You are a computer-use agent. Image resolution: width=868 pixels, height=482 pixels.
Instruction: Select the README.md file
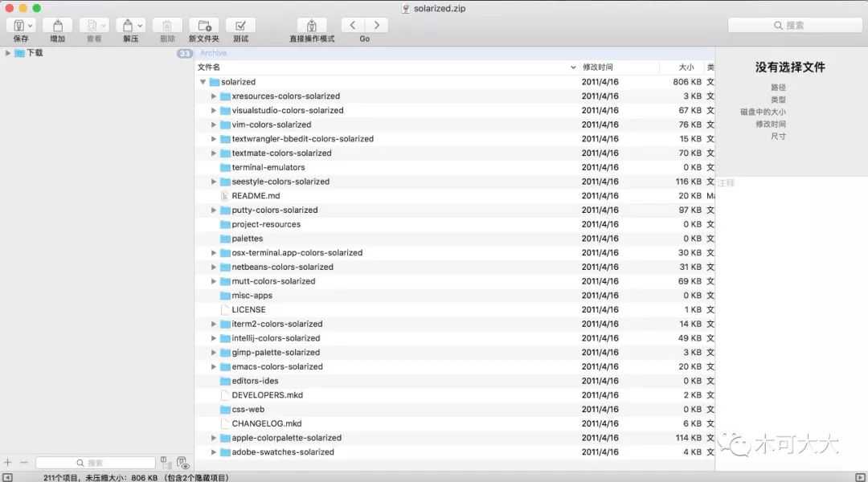(x=256, y=196)
